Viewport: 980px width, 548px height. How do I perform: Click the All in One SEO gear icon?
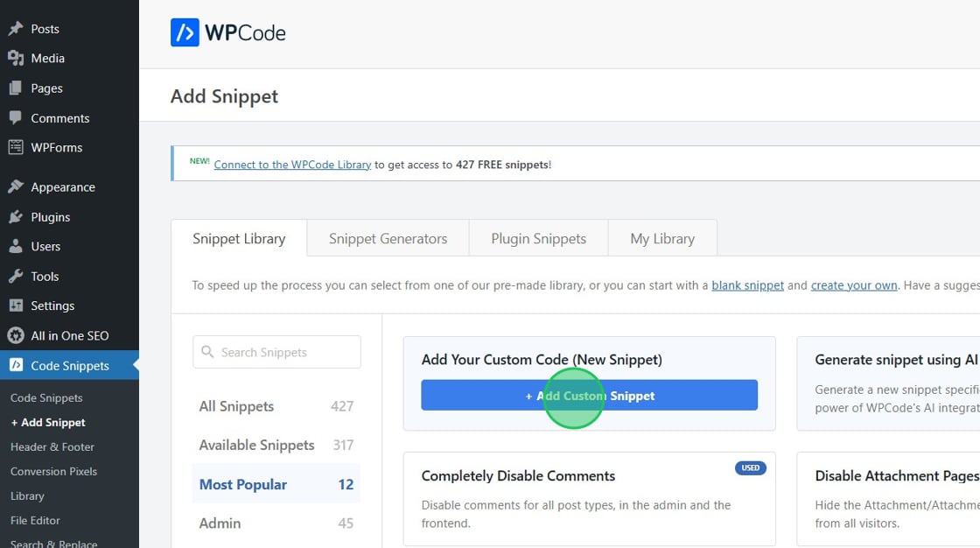click(x=16, y=336)
